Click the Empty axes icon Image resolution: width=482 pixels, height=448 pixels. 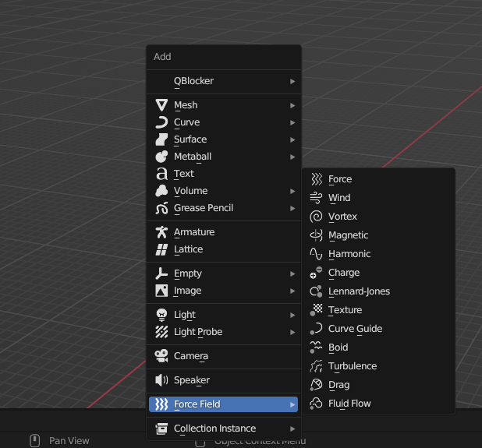coord(161,273)
